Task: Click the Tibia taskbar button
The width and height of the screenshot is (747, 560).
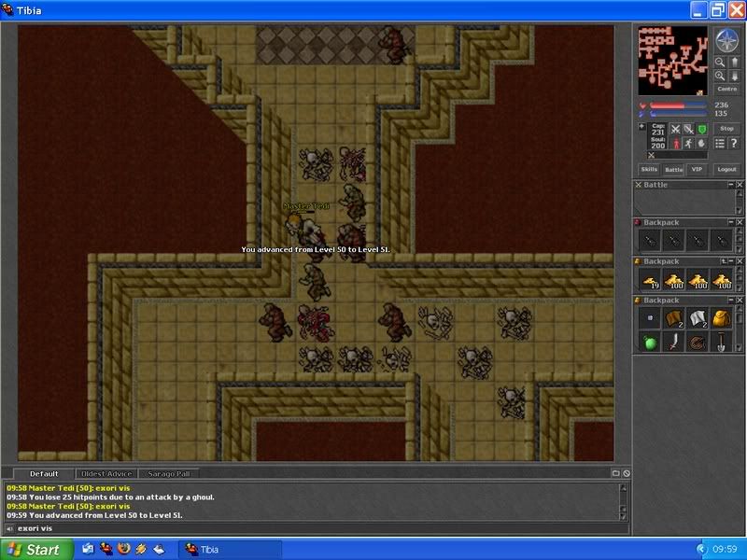Action: [x=230, y=550]
